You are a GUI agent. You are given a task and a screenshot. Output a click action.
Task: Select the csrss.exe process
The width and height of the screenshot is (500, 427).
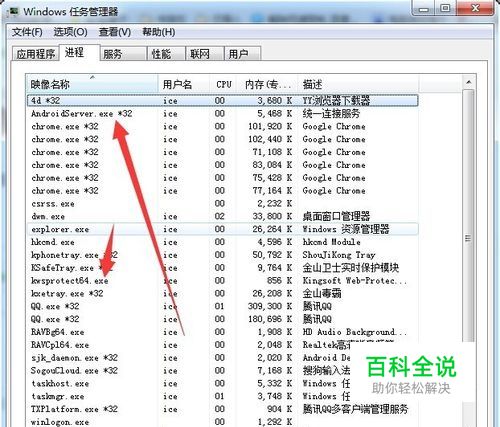pos(223,203)
